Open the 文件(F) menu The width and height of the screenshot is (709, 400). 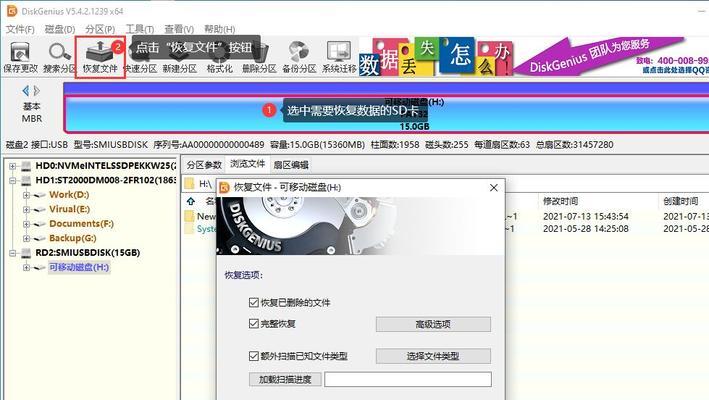[20, 29]
